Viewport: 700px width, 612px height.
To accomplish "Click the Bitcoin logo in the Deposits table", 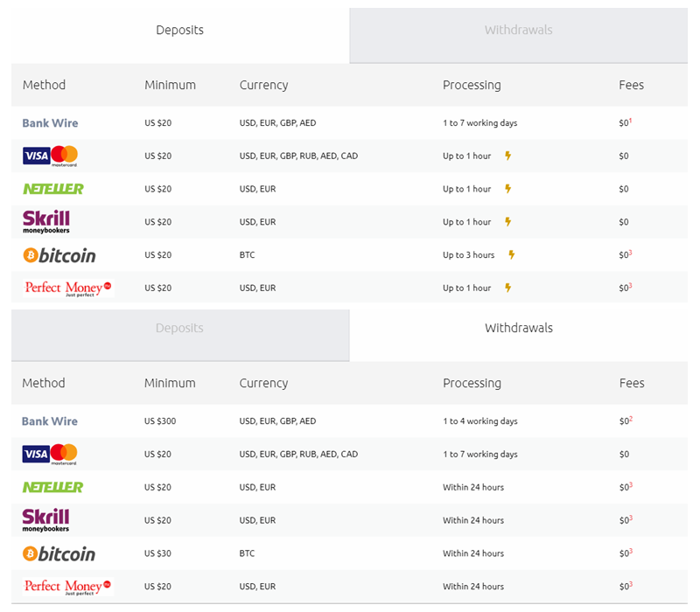I will click(x=58, y=254).
